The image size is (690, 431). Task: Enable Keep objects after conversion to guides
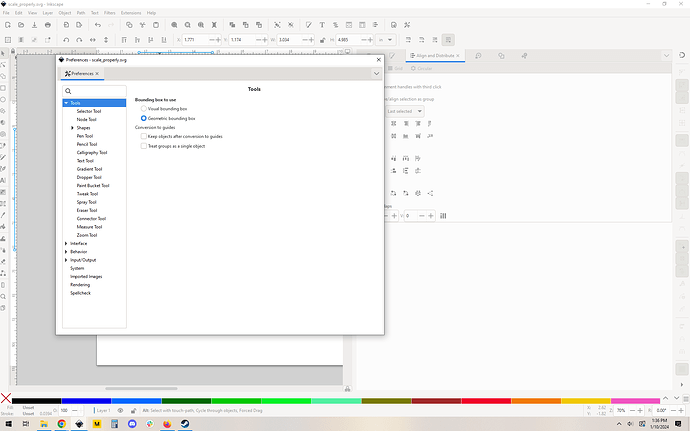coord(143,136)
